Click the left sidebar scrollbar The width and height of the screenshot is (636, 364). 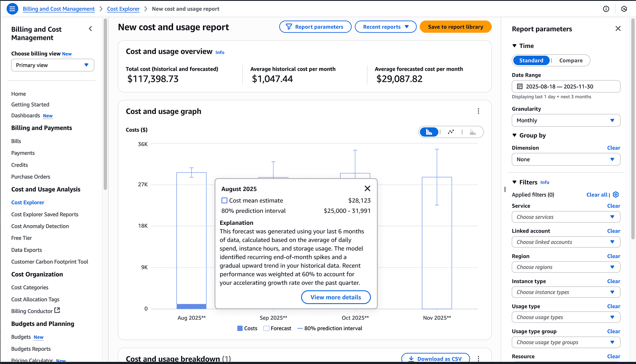(105, 104)
